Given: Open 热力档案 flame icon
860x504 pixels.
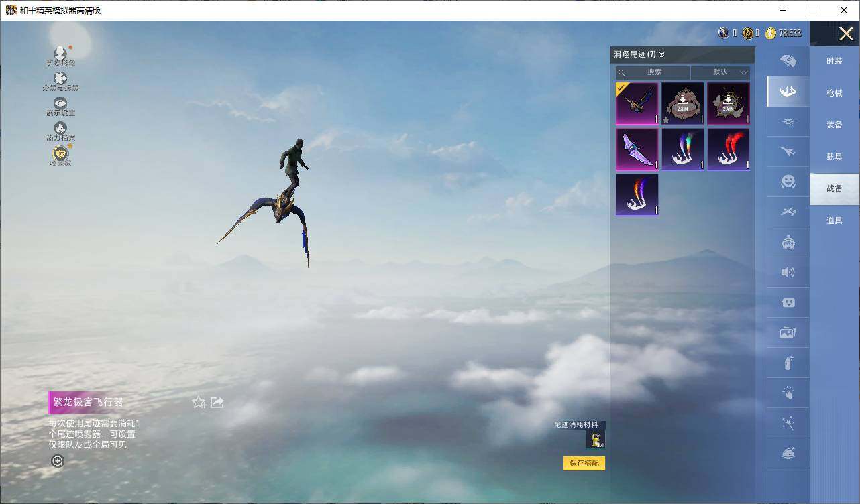Looking at the screenshot, I should (x=60, y=131).
